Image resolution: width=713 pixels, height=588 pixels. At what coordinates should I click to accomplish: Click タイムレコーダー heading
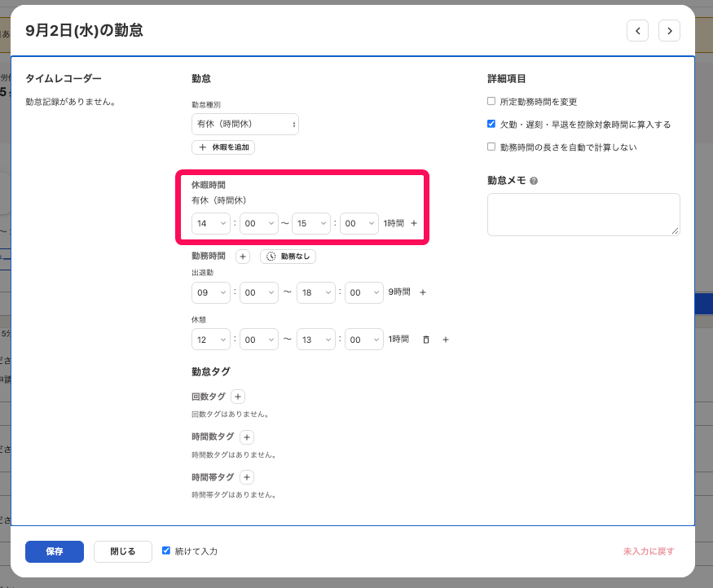coord(64,79)
